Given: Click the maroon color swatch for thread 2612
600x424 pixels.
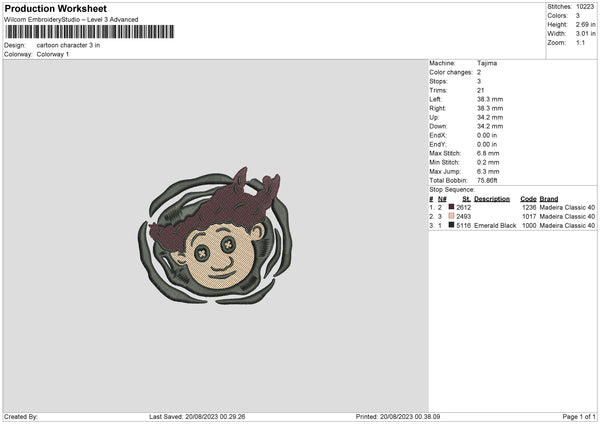Looking at the screenshot, I should click(x=451, y=207).
